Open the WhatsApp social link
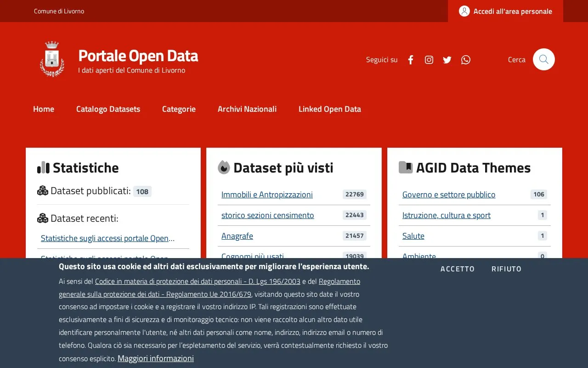The image size is (588, 368). [466, 60]
